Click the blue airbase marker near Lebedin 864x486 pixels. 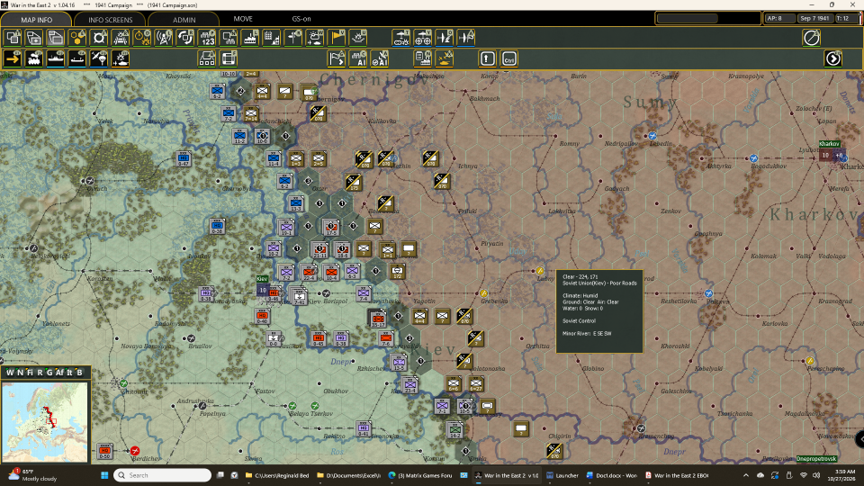[x=652, y=136]
